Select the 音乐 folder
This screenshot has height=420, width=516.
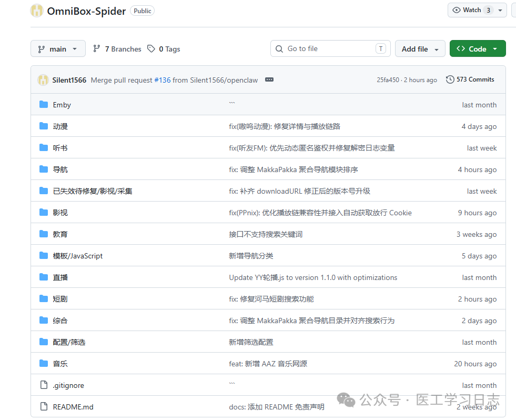61,363
